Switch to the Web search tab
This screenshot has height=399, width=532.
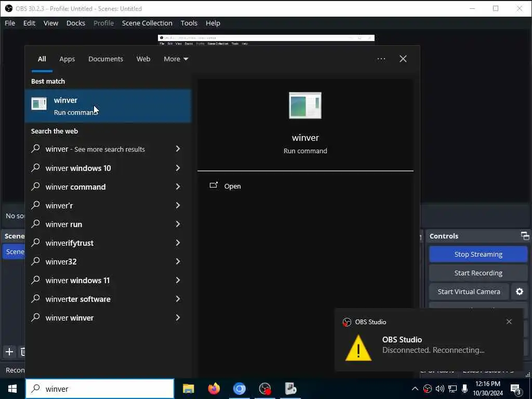(143, 59)
